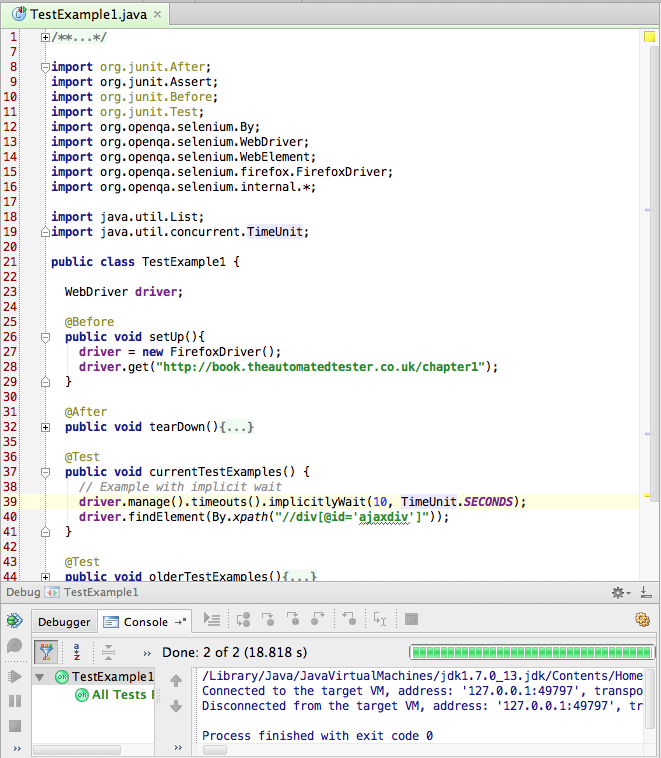661x758 pixels.
Task: Click the yellow warning stripe mark
Action: click(x=647, y=495)
